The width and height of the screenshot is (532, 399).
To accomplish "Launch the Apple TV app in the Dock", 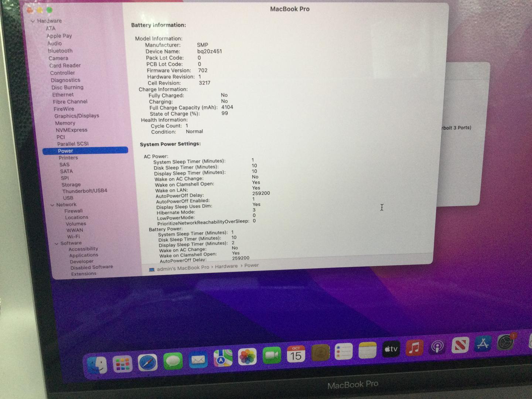I will (x=391, y=349).
